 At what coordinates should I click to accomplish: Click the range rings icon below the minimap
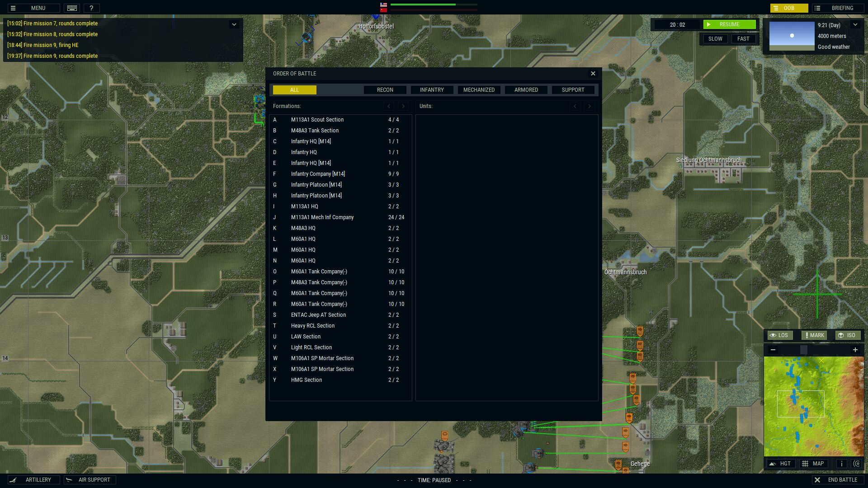click(x=857, y=464)
